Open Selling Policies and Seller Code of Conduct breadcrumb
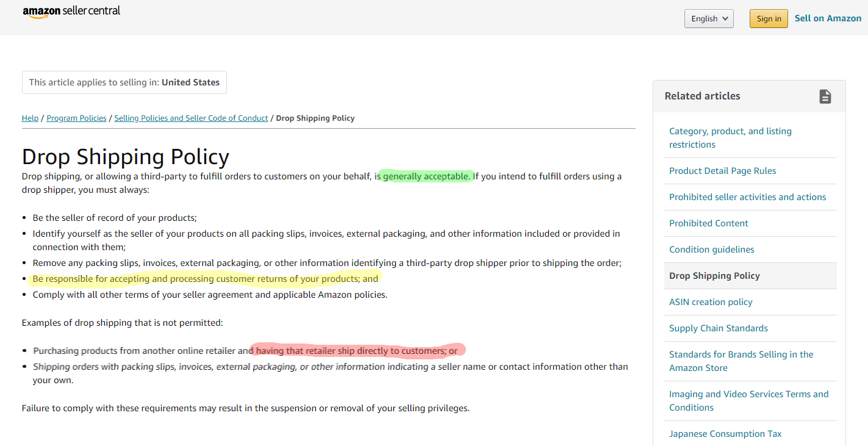The height and width of the screenshot is (446, 868). [191, 118]
